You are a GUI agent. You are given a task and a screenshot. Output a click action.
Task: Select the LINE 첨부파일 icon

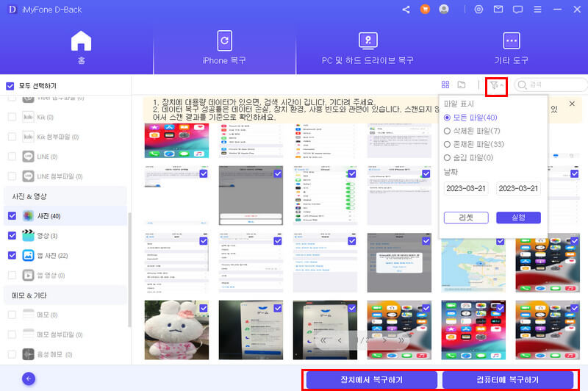click(28, 176)
